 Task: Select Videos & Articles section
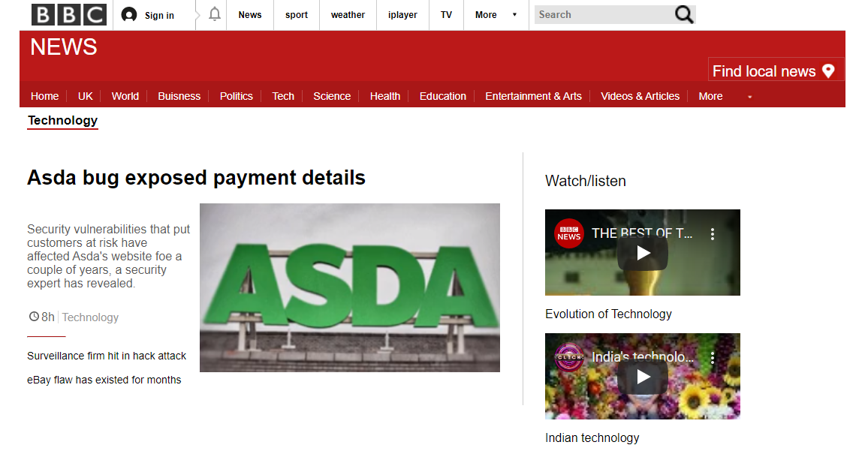640,96
